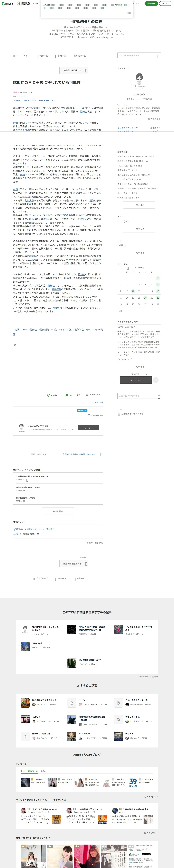Click the Twitter ツイート button

click(82, 410)
